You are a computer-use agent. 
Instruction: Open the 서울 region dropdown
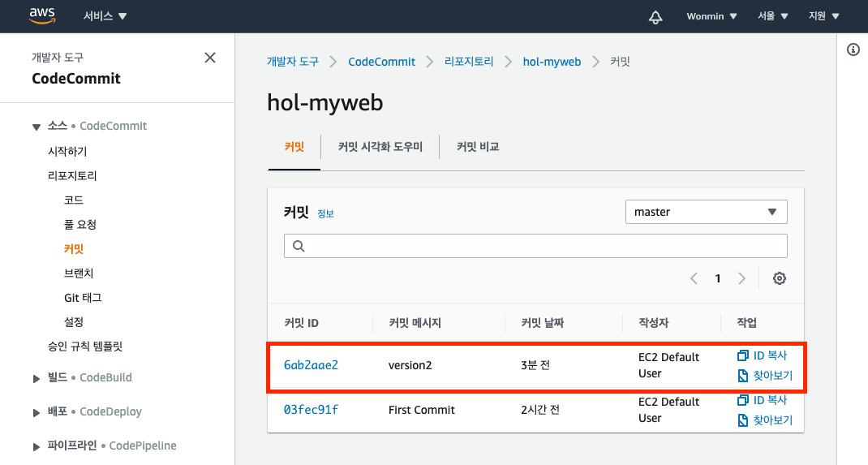pos(773,16)
